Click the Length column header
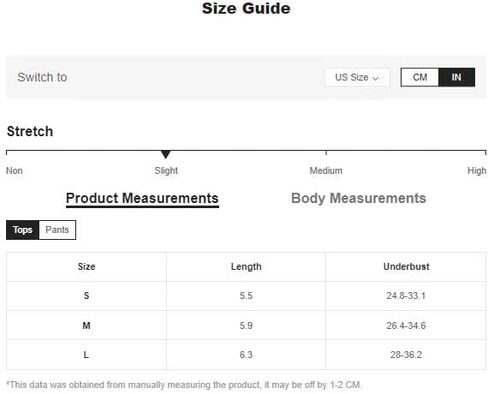The width and height of the screenshot is (488, 394). [x=246, y=267]
